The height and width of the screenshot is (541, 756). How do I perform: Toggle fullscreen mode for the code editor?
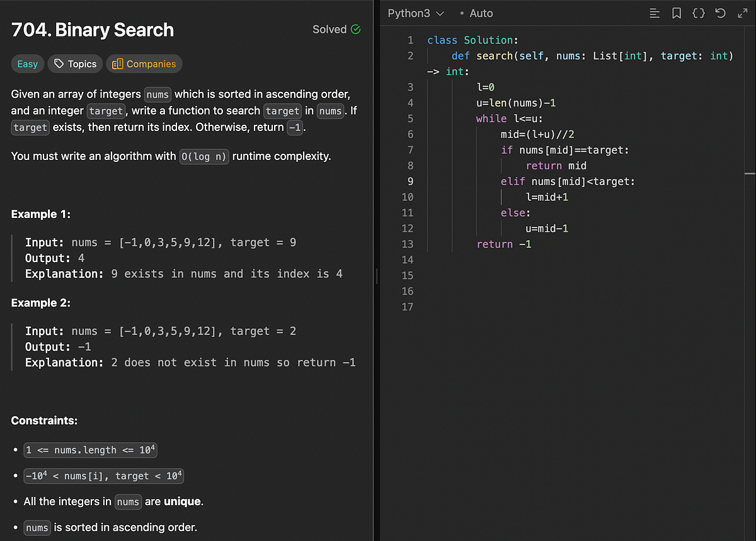pos(742,13)
